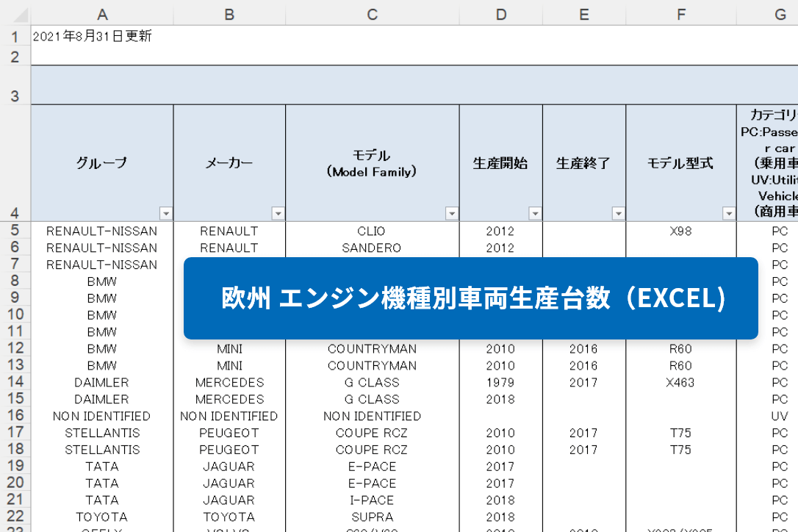Select DAIMLER group cell in row 14
The image size is (798, 532).
[102, 382]
